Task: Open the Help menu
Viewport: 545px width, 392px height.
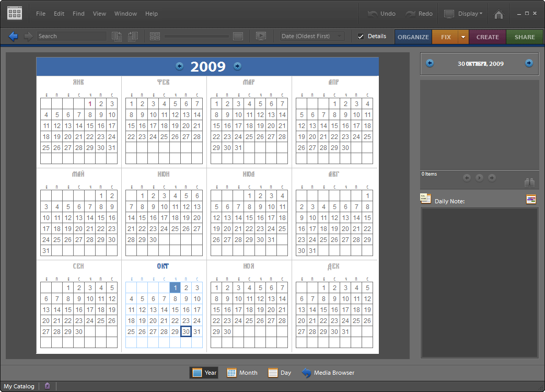Action: tap(151, 14)
